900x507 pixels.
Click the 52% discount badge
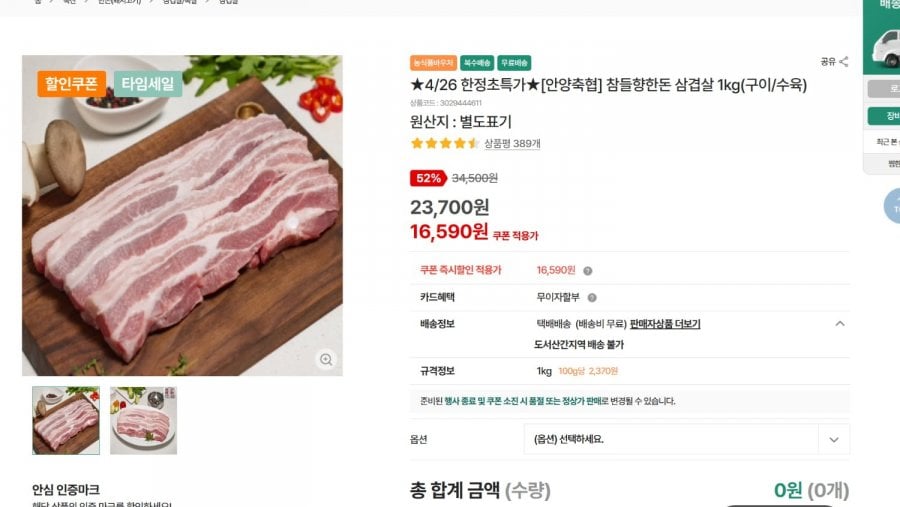tap(427, 178)
